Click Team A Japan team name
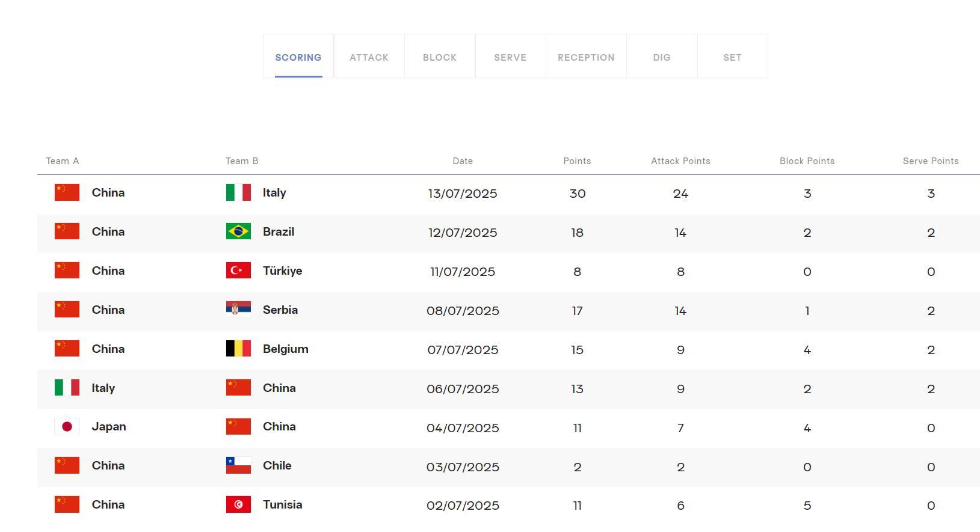The image size is (980, 532). (108, 427)
